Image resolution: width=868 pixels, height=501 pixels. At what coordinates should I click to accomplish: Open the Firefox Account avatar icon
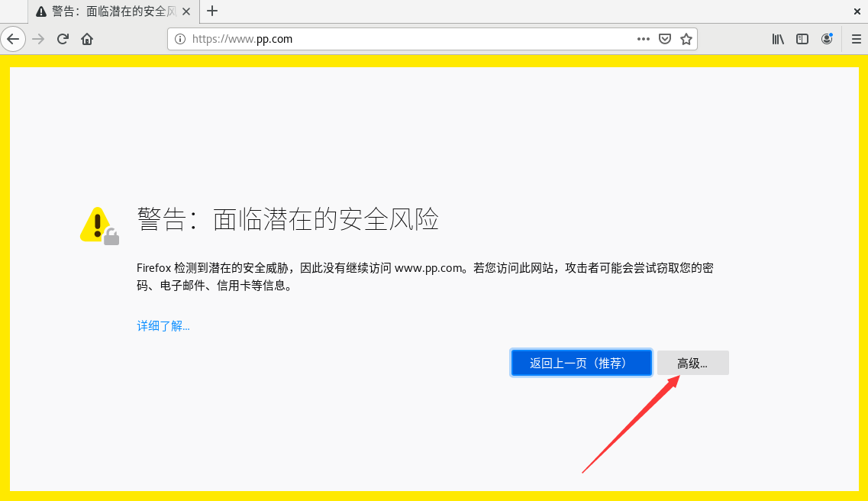click(x=828, y=39)
